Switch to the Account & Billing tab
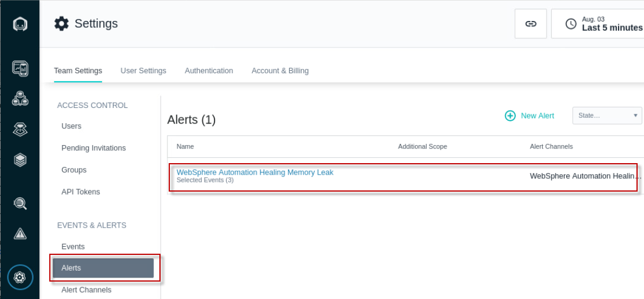 click(280, 71)
